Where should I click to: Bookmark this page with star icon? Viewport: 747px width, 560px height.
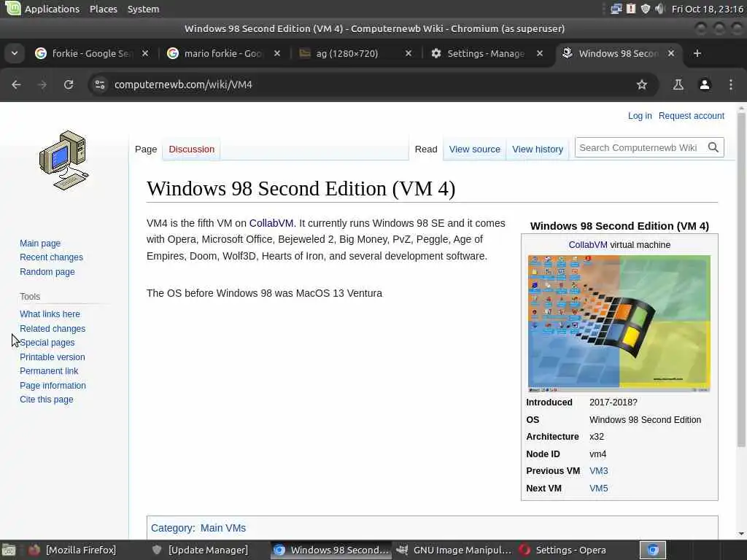tap(642, 85)
